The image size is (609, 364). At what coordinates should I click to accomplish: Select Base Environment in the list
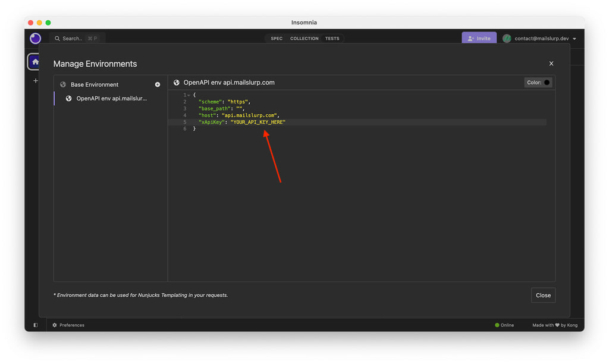(110, 84)
